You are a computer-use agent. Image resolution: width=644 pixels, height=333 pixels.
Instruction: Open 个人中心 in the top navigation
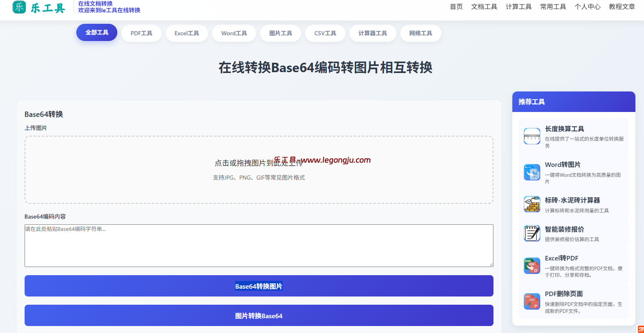point(587,7)
